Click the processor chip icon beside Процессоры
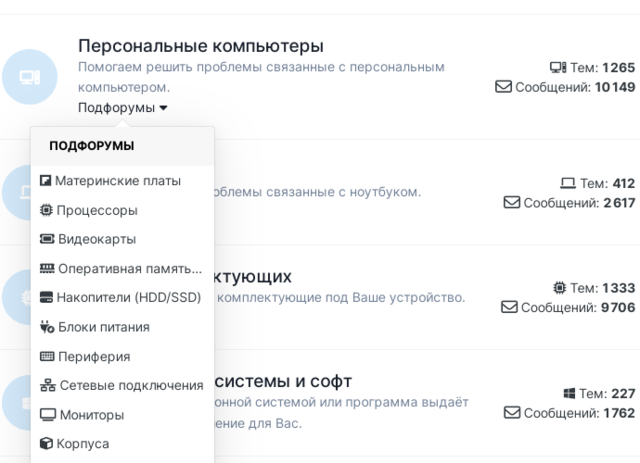Image resolution: width=640 pixels, height=463 pixels. [46, 210]
